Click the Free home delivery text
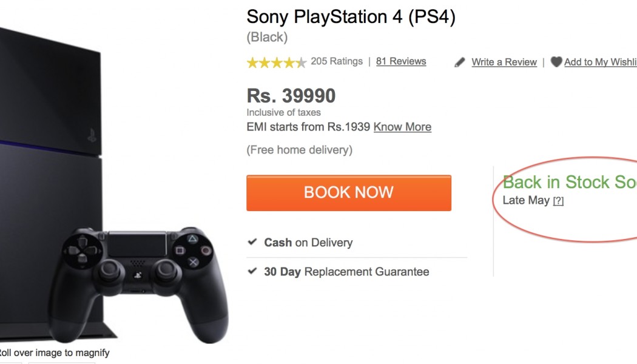 [x=299, y=150]
